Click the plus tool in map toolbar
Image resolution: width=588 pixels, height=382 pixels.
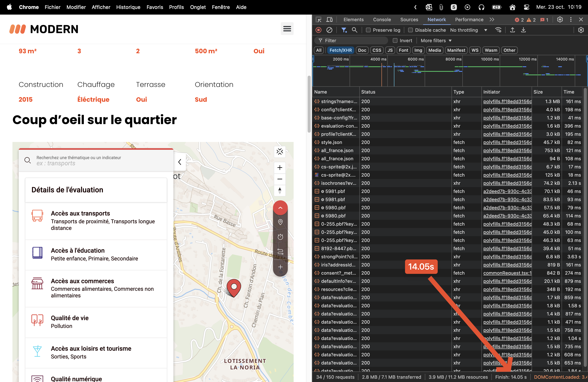(x=280, y=267)
